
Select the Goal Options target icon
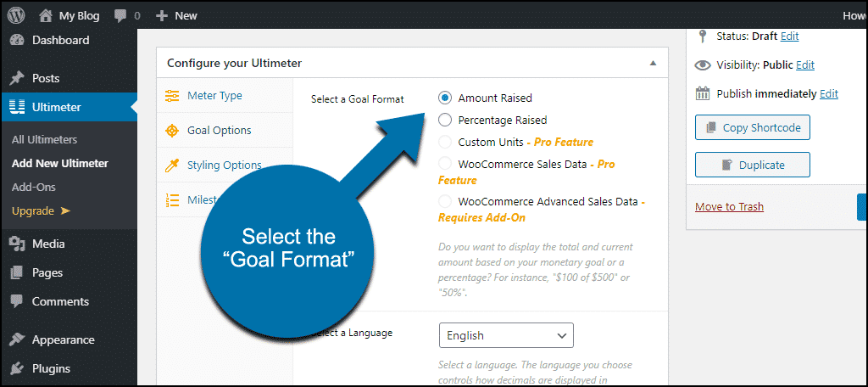[172, 131]
